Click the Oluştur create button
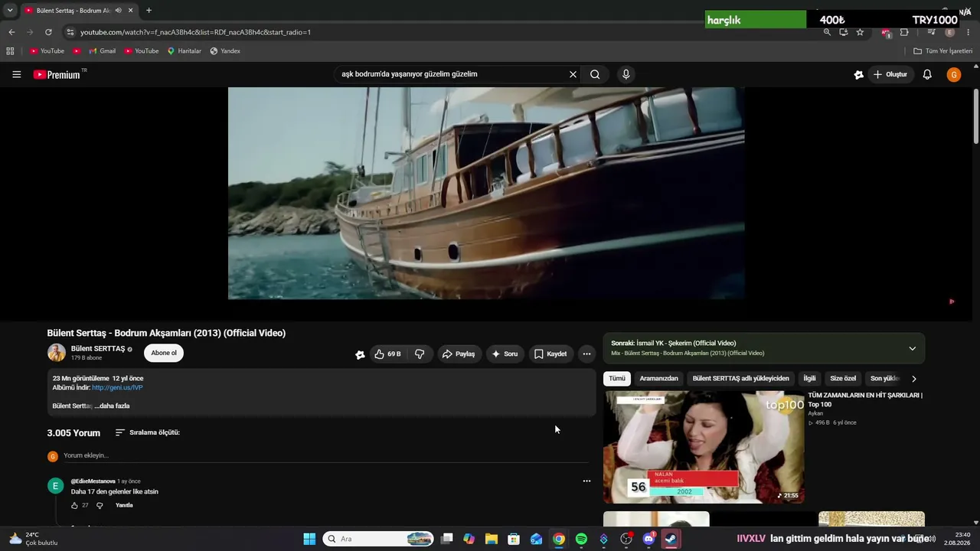This screenshot has height=551, width=980. 890,74
